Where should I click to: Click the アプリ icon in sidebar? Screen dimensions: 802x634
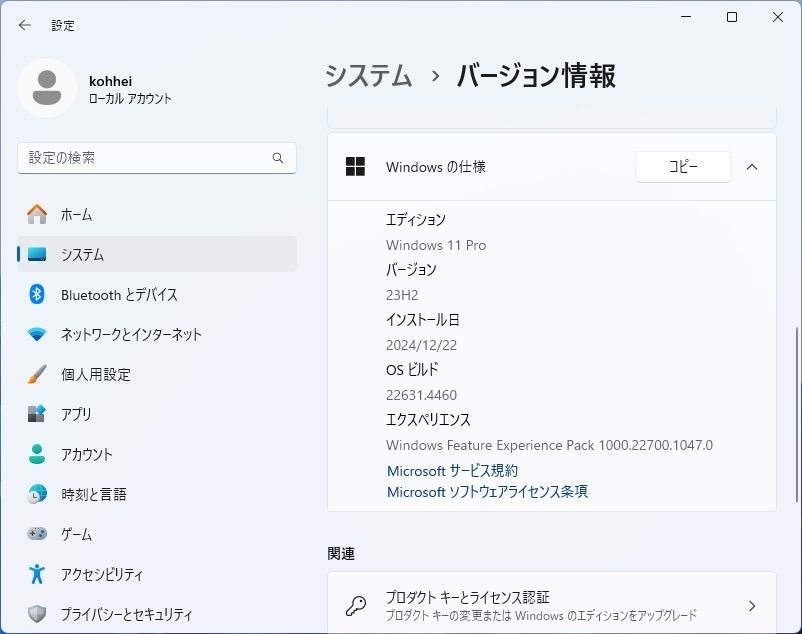(37, 414)
